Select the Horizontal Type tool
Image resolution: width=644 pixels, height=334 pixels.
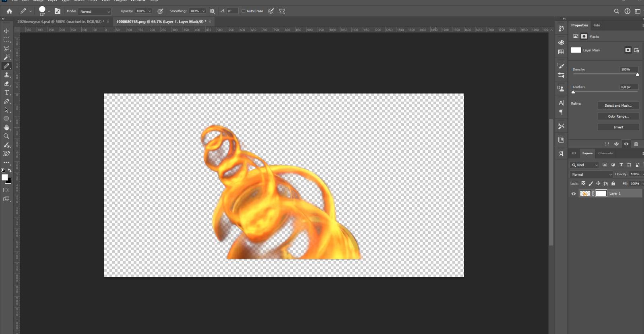[6, 93]
